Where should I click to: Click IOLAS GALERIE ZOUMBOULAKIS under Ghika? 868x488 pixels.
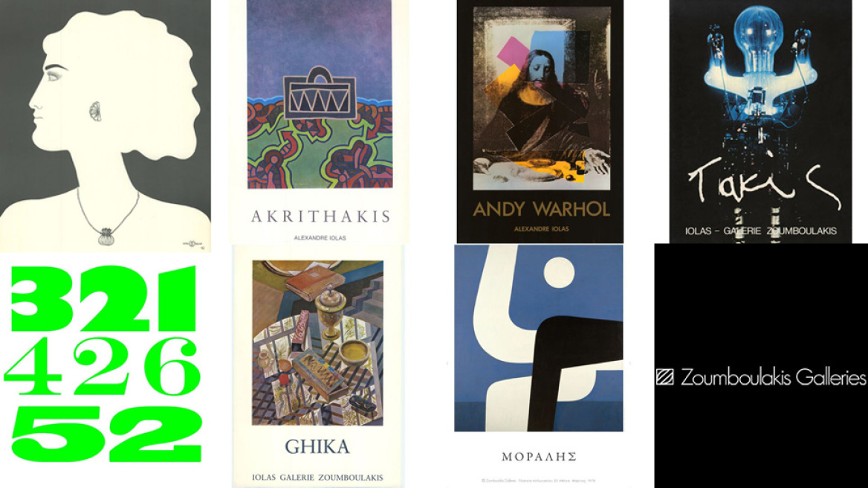tap(317, 478)
